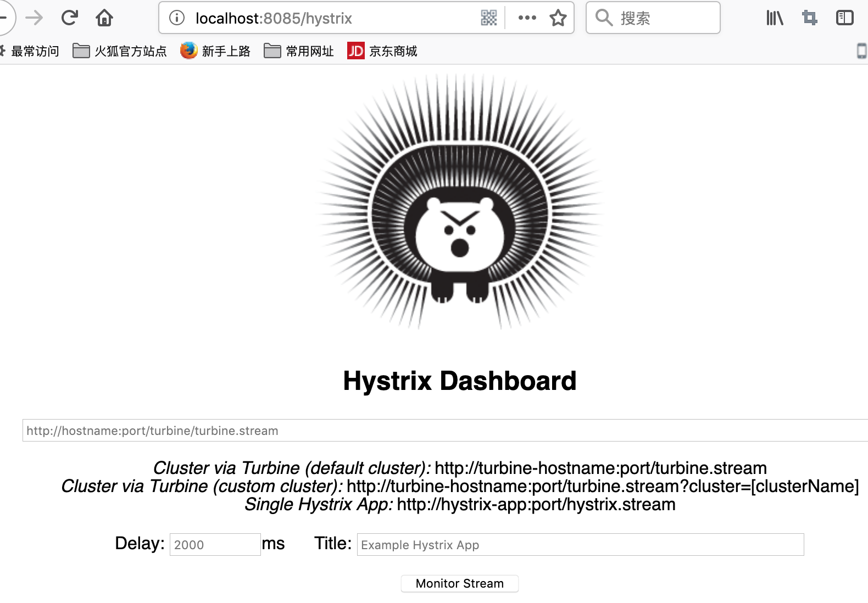Open page actions three-dot menu
Viewport: 868px width, 603px height.
point(527,18)
